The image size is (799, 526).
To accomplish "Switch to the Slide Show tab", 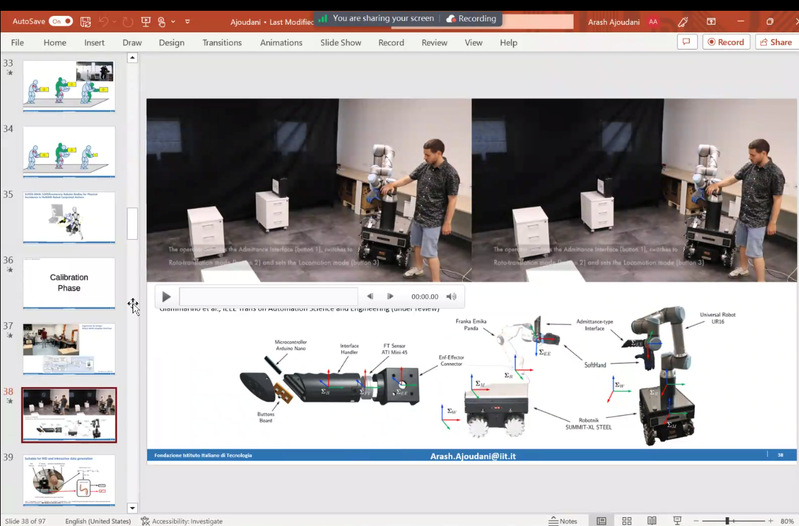I will click(x=341, y=43).
